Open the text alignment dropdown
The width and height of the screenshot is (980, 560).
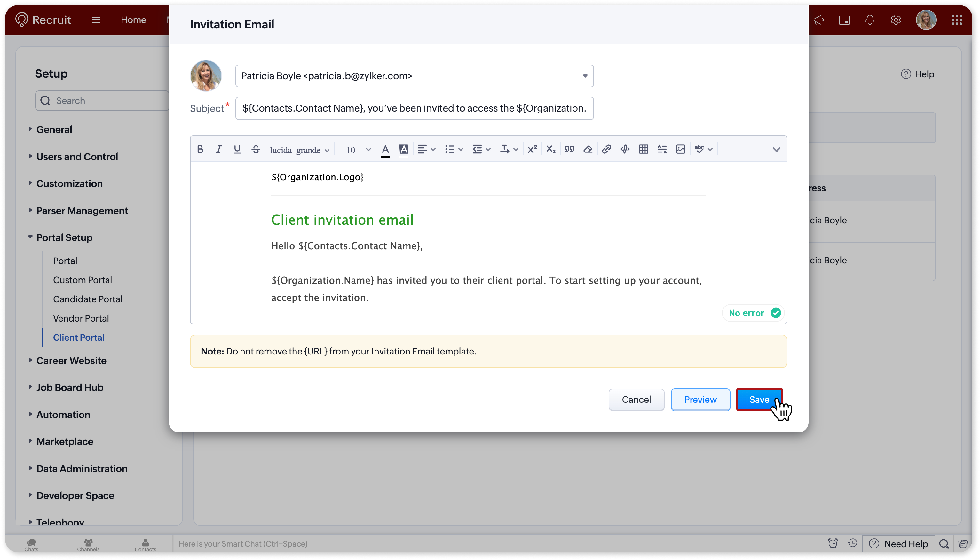point(426,149)
